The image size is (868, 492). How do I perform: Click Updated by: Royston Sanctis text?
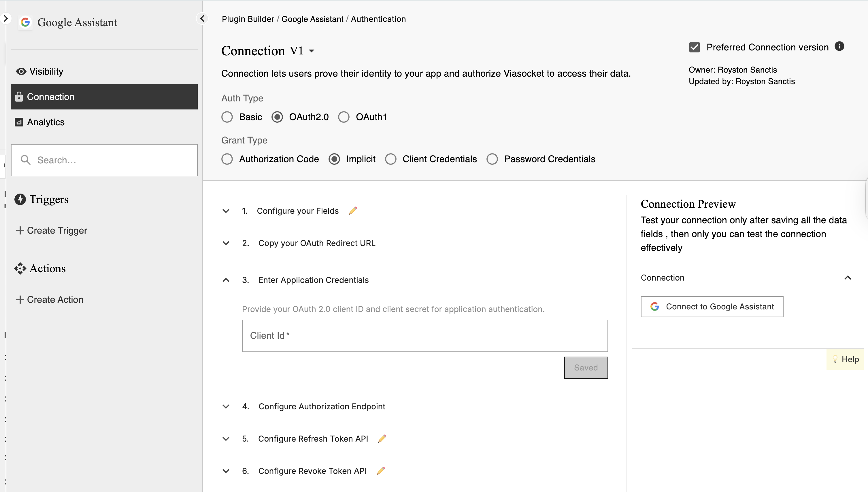[x=741, y=82]
